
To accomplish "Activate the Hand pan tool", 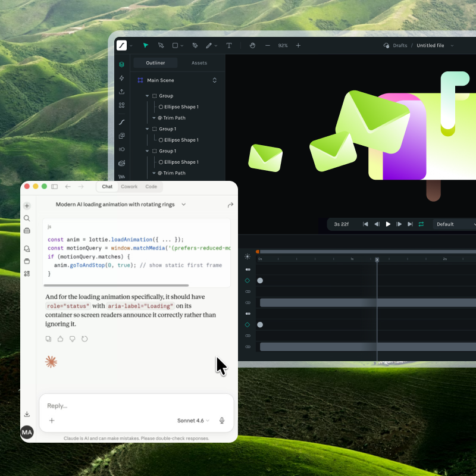I will [252, 45].
